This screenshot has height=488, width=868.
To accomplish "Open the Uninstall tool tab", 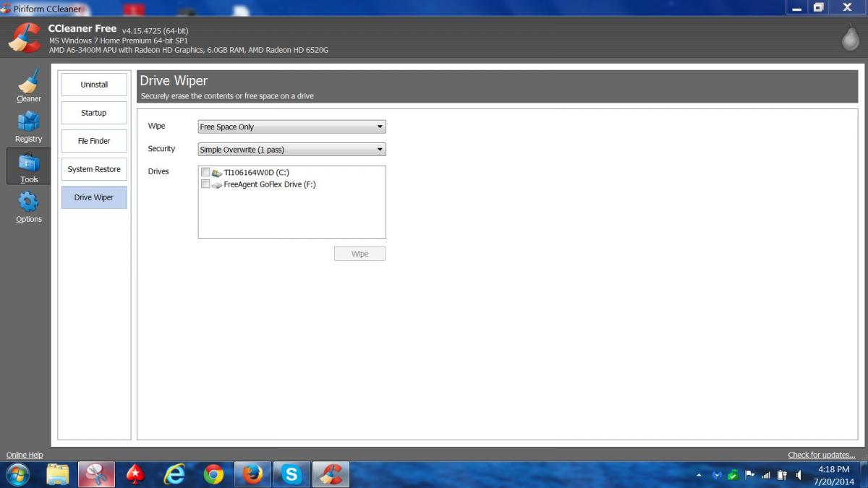I will [94, 85].
